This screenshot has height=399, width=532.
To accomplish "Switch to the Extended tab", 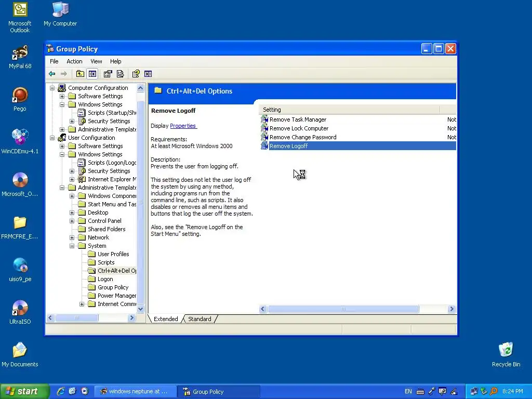I will [166, 319].
